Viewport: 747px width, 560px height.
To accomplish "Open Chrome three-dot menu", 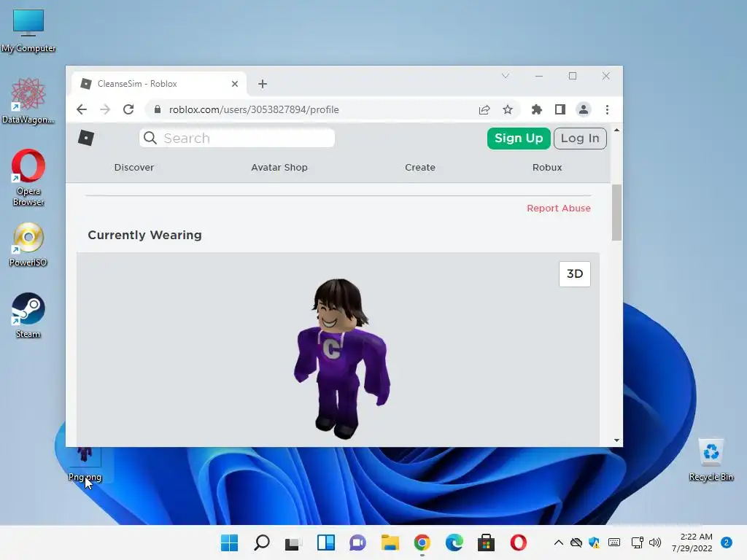I will 607,109.
